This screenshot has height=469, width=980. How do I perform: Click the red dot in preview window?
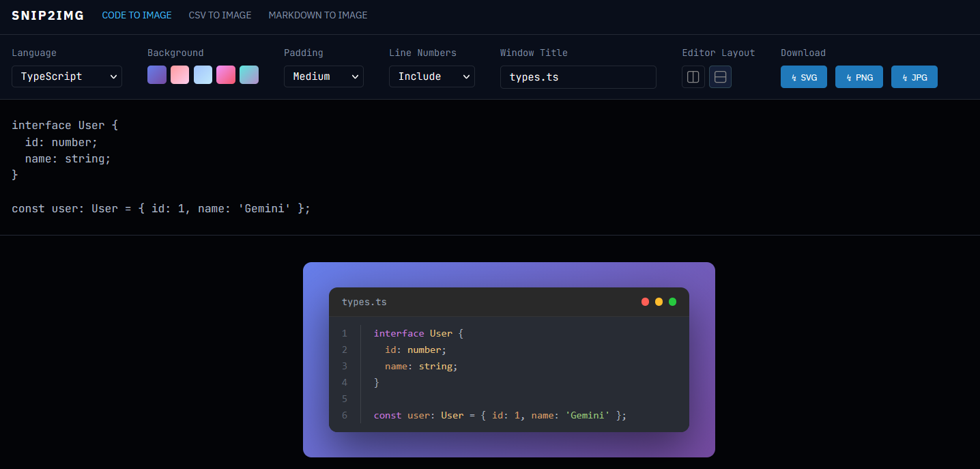645,302
